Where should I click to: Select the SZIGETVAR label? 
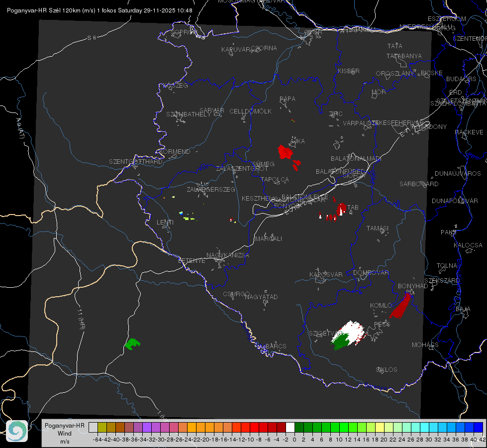(325, 334)
